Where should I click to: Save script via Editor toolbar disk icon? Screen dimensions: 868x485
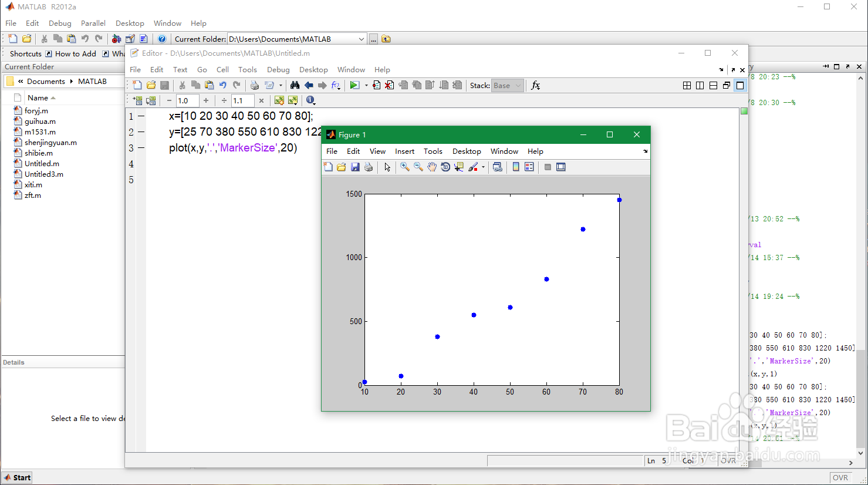(165, 85)
